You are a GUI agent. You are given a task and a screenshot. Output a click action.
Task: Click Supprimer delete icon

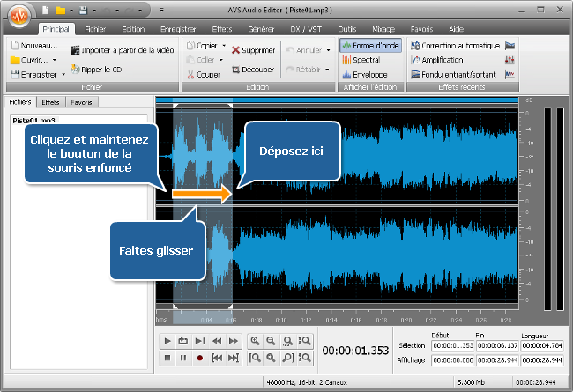pos(237,50)
